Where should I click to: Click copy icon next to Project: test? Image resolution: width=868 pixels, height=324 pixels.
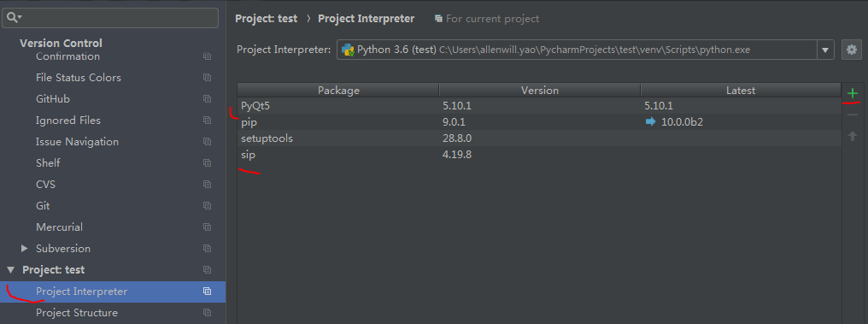point(207,270)
